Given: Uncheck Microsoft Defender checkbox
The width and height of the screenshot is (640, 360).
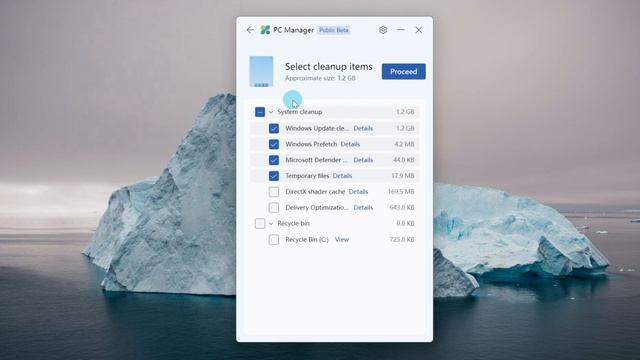Looking at the screenshot, I should (274, 160).
